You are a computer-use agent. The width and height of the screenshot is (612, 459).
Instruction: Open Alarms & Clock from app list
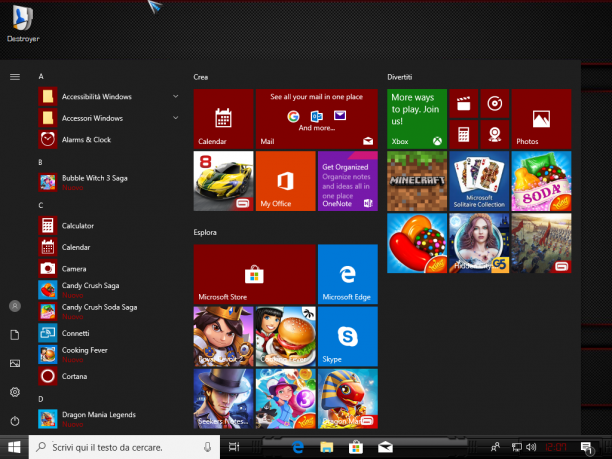coord(109,139)
